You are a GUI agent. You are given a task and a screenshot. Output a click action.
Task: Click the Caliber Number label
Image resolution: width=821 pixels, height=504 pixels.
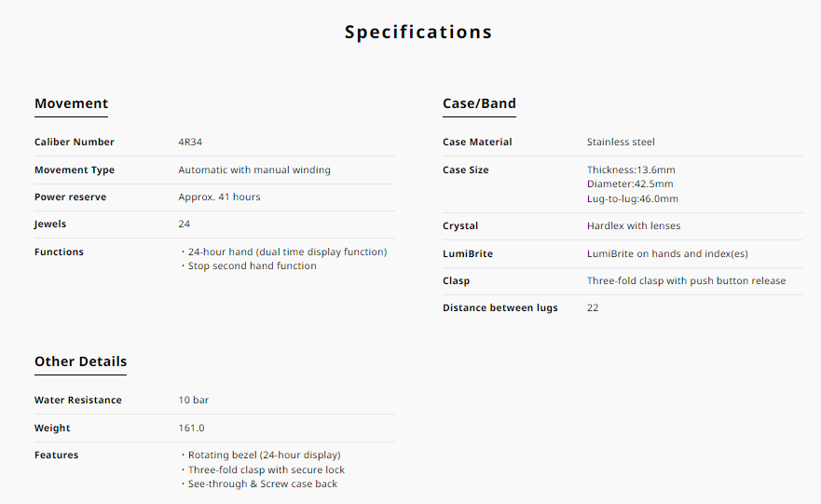[x=75, y=143]
